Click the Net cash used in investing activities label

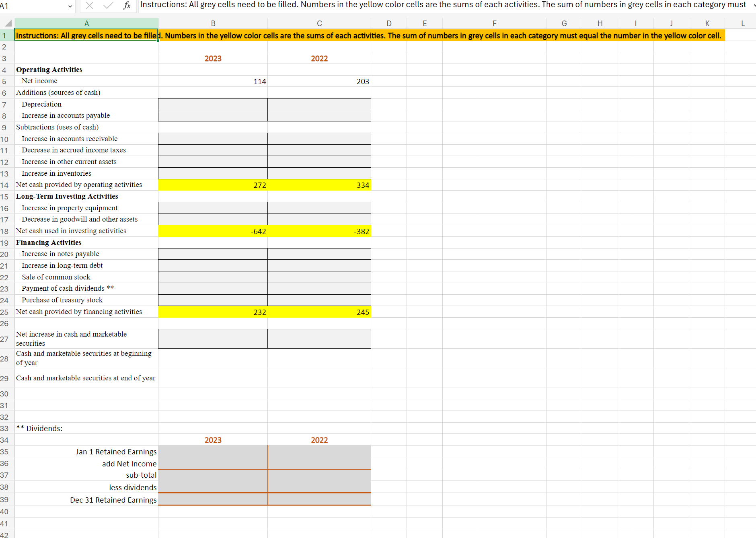coord(71,231)
